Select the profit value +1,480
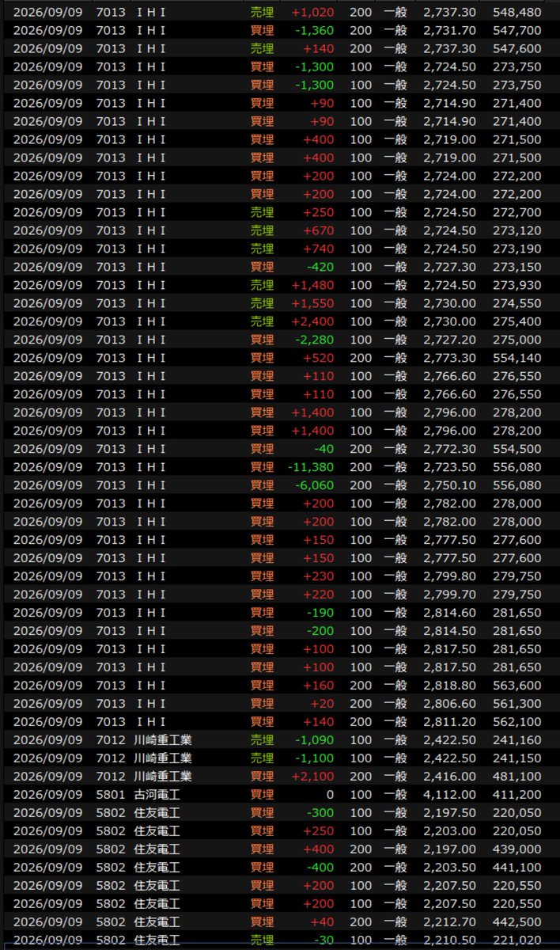The width and height of the screenshot is (560, 950). tap(313, 285)
